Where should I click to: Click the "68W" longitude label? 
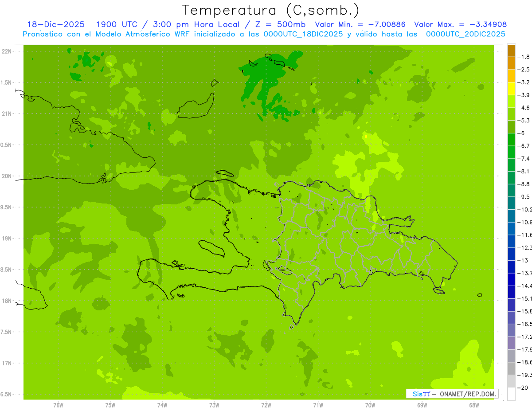[x=474, y=405]
